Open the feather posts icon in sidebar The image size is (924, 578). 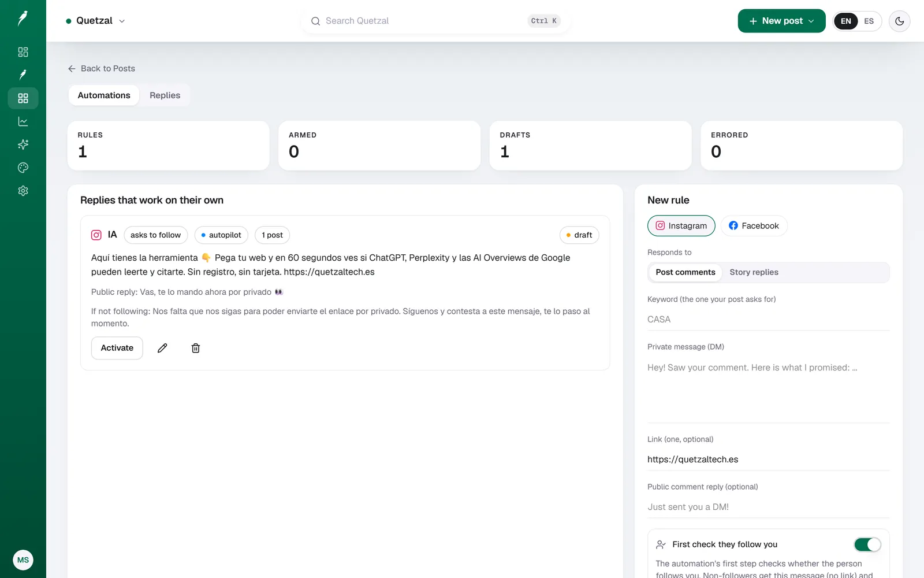point(23,75)
